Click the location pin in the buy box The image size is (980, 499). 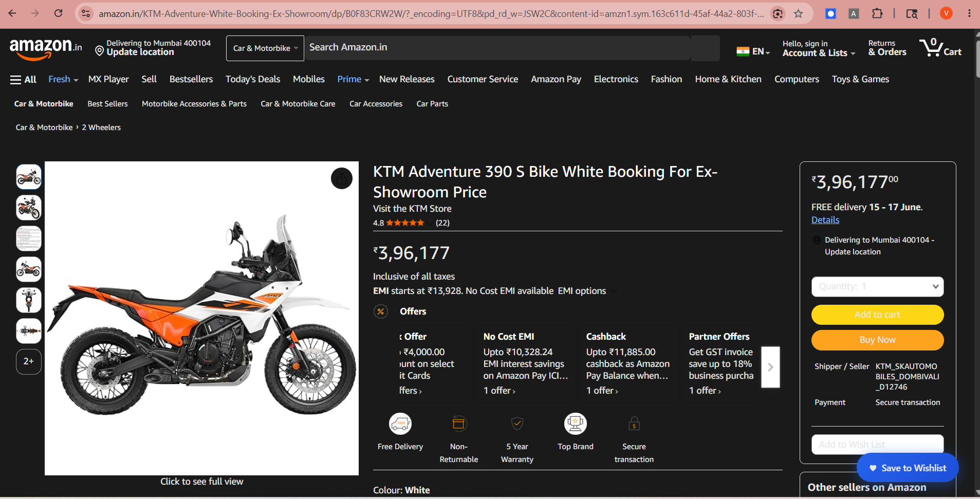[x=817, y=240]
